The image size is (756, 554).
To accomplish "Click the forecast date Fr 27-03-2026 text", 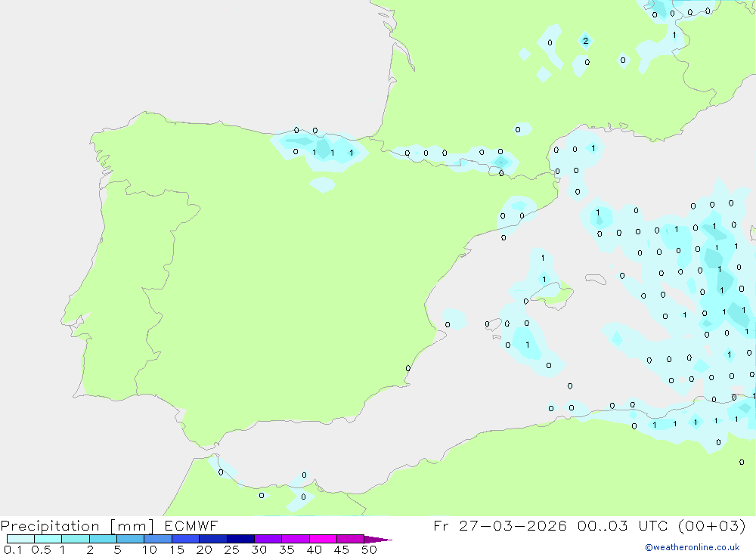I will pos(500,526).
